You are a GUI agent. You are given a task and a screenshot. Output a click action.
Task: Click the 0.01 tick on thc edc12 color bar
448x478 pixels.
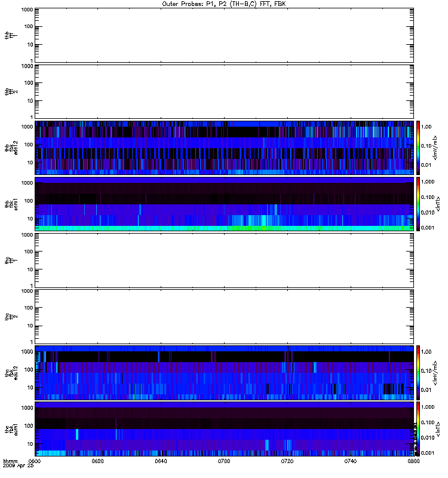pos(426,390)
